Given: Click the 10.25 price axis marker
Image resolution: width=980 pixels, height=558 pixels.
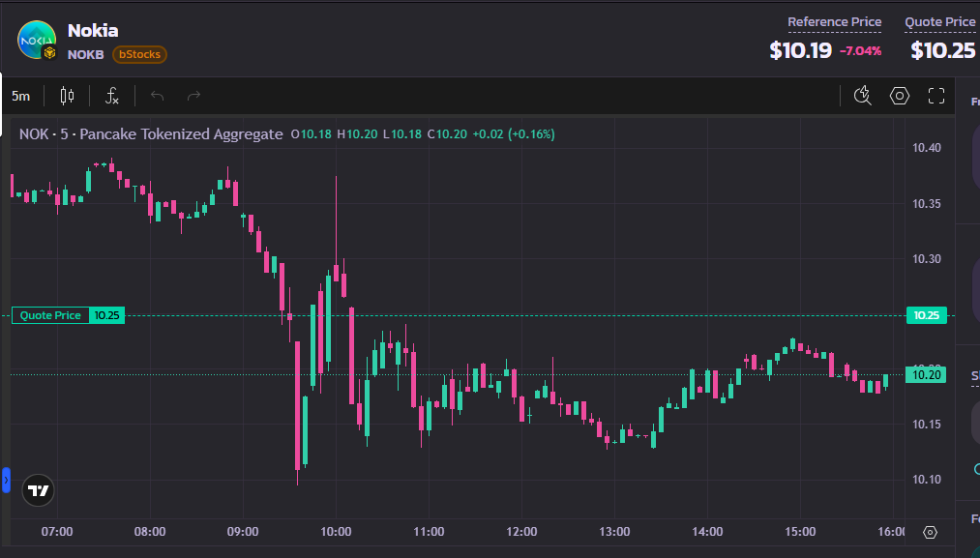Looking at the screenshot, I should (x=926, y=315).
